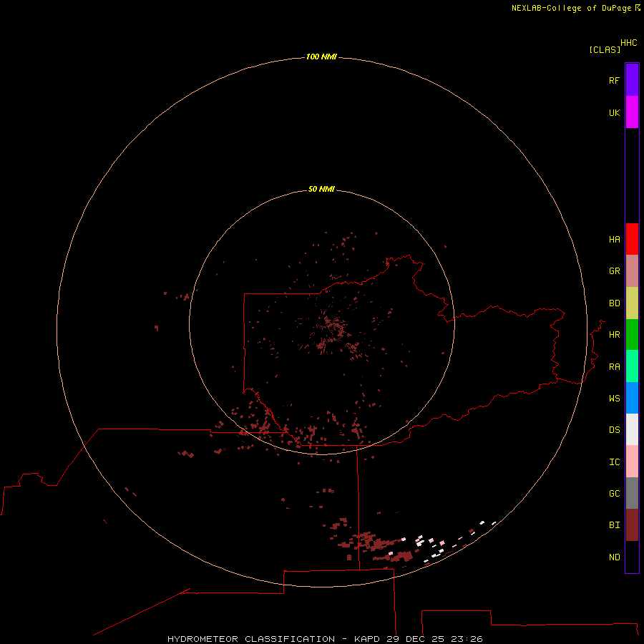
Task: Click the RA light green color swatch
Action: click(x=632, y=366)
